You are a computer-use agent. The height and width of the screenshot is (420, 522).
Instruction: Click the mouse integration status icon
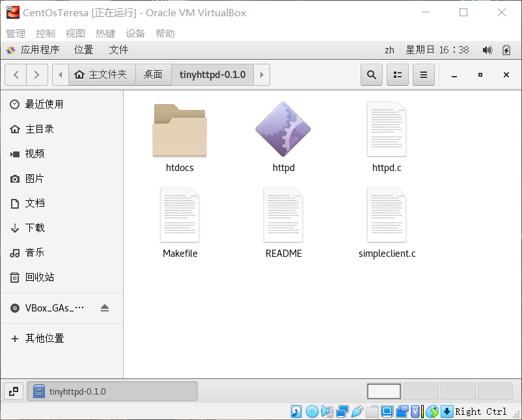pos(432,411)
